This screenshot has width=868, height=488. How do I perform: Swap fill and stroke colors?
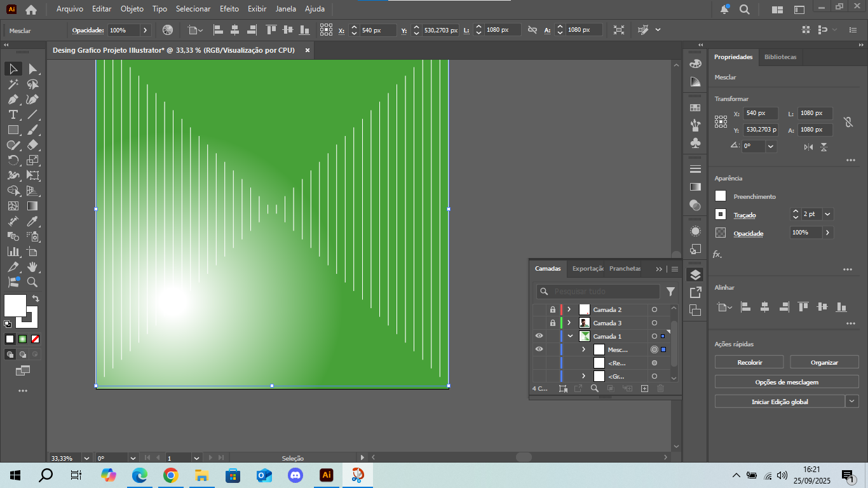click(x=36, y=298)
